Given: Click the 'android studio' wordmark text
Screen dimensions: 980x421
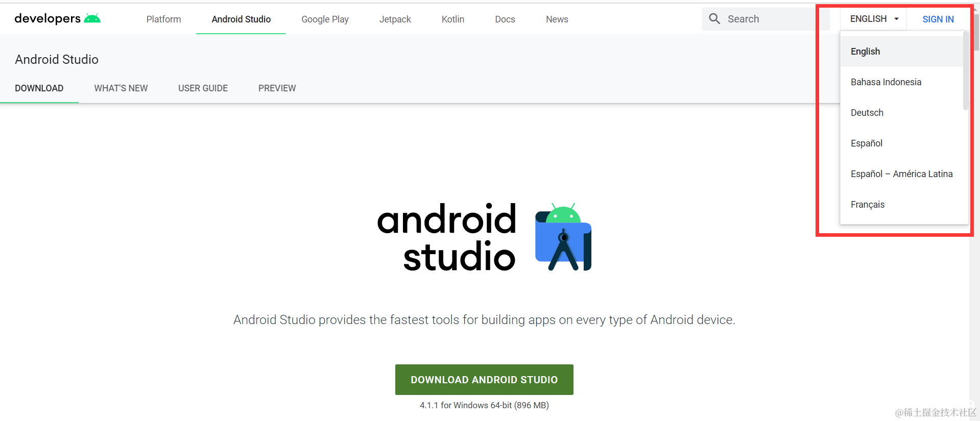Looking at the screenshot, I should point(447,237).
